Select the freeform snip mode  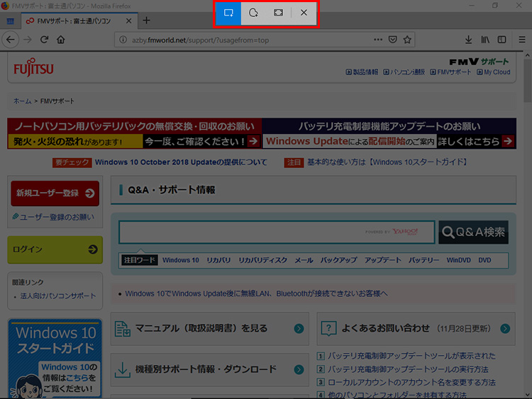click(253, 13)
